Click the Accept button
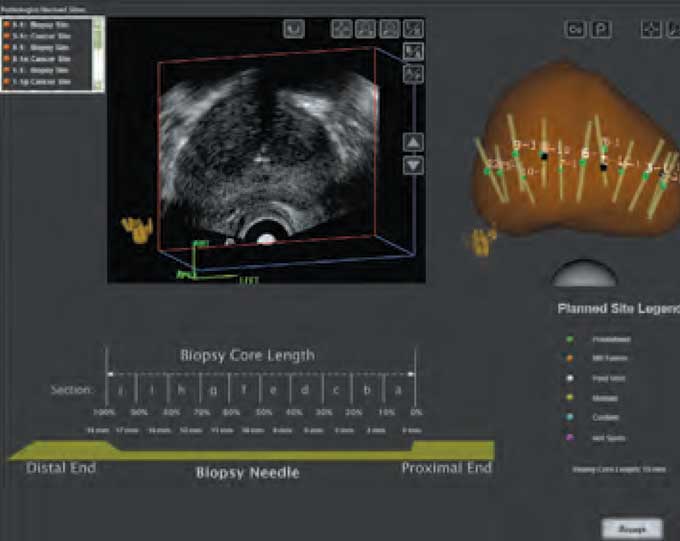680x541 pixels. click(x=632, y=529)
